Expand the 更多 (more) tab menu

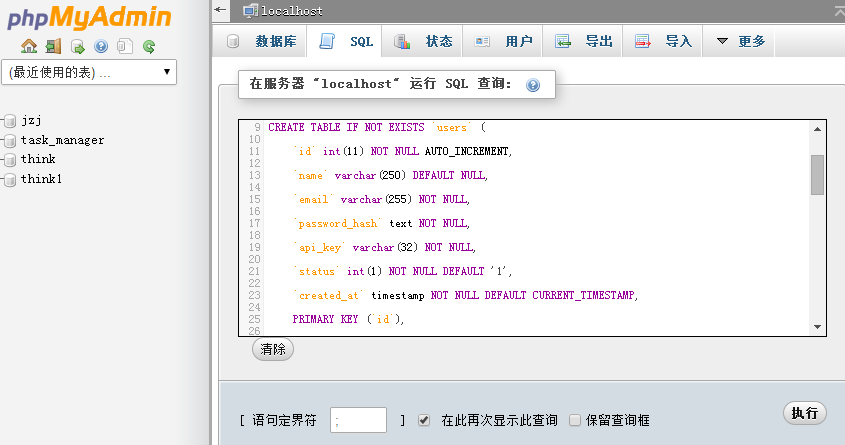click(x=740, y=41)
